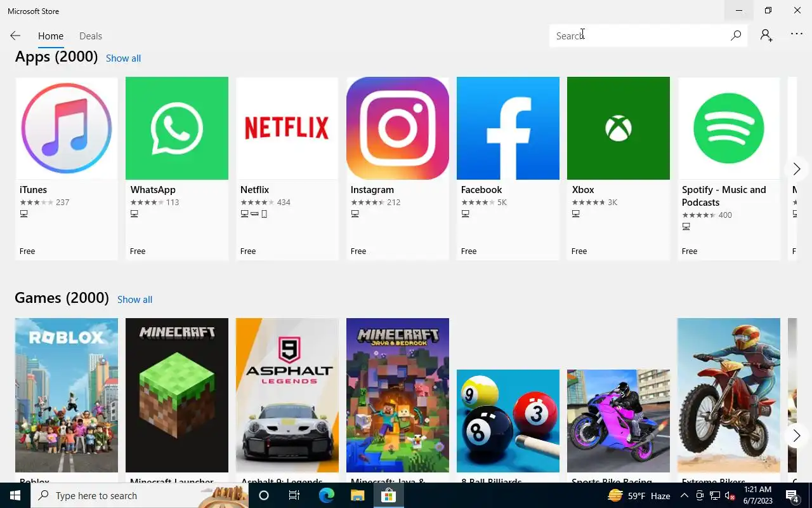
Task: Go back using the back arrow
Action: (15, 36)
